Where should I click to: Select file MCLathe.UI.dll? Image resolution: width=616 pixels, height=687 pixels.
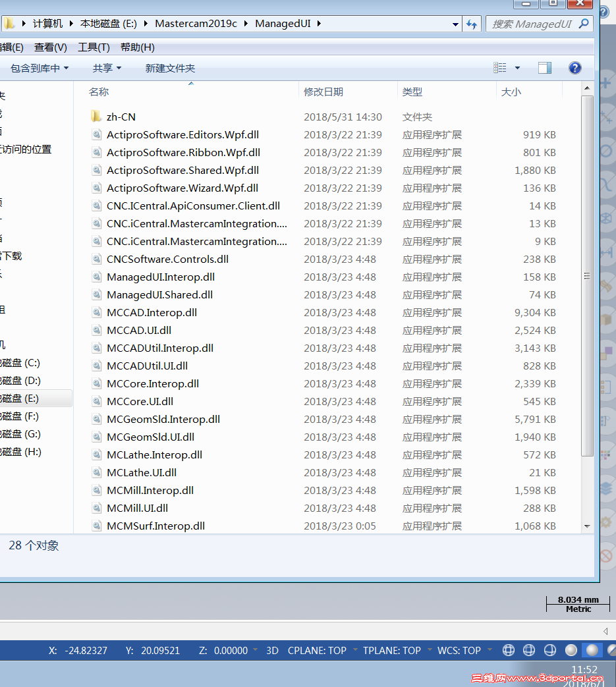142,472
